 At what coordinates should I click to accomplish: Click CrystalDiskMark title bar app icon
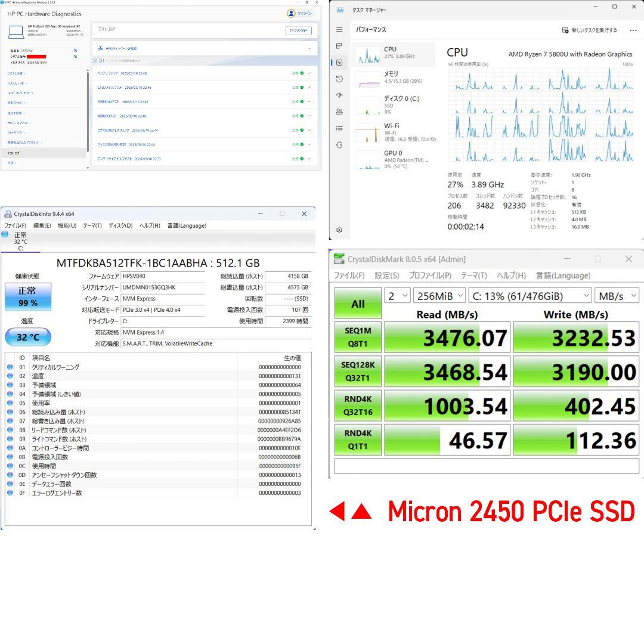[339, 259]
